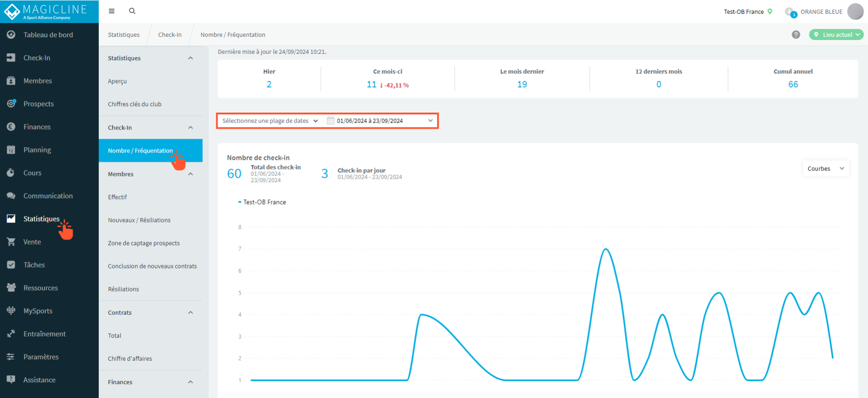Toggle the hamburger menu icon
This screenshot has width=868, height=398.
pos(112,11)
